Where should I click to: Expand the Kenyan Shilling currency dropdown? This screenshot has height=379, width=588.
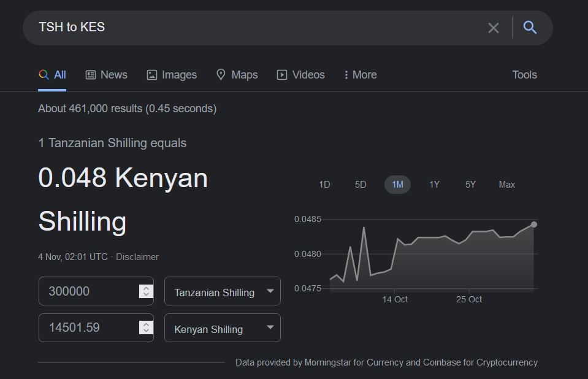tap(222, 329)
